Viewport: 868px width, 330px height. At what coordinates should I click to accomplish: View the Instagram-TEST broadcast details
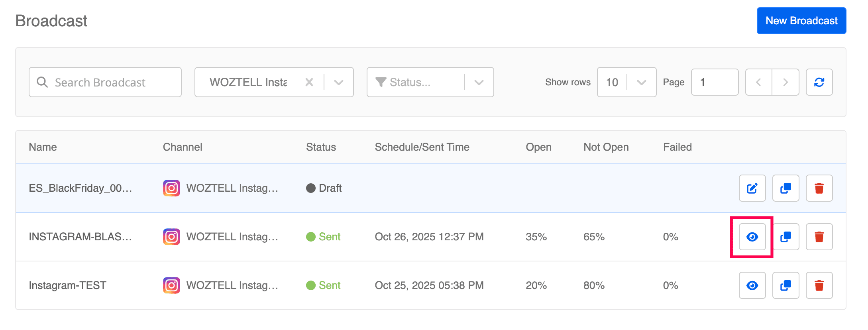click(x=752, y=285)
